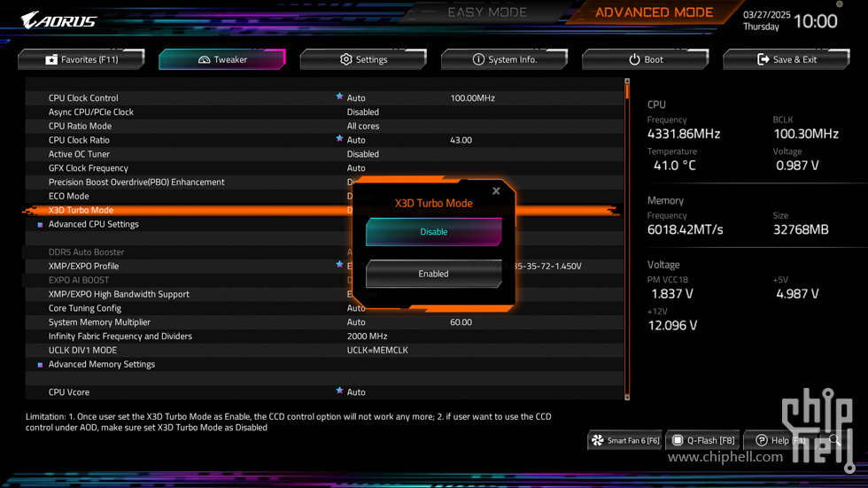Select Precision Boost Overdrive(PBO) Enhancement row
This screenshot has height=488, width=868.
tap(324, 182)
